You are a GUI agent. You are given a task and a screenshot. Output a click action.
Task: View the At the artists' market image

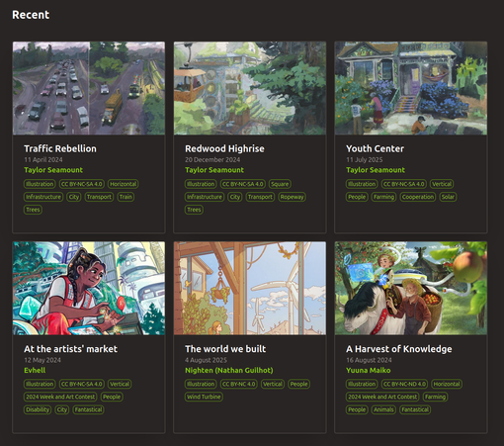pyautogui.click(x=89, y=289)
